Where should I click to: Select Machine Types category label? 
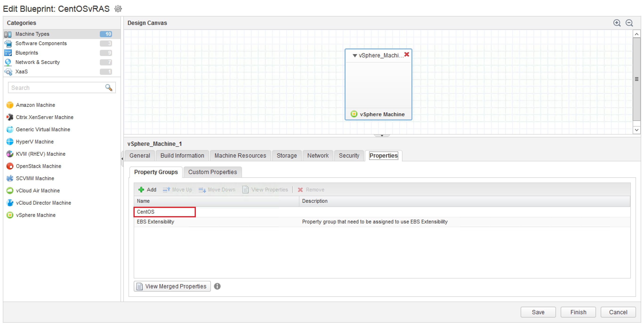point(32,34)
